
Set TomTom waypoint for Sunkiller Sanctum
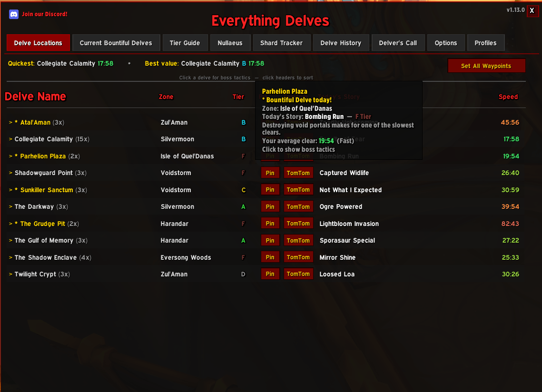coord(298,190)
